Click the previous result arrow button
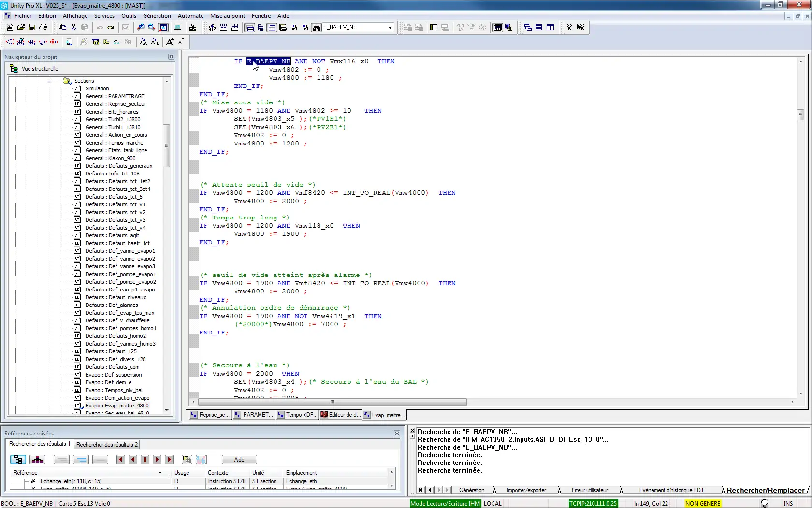 (133, 460)
